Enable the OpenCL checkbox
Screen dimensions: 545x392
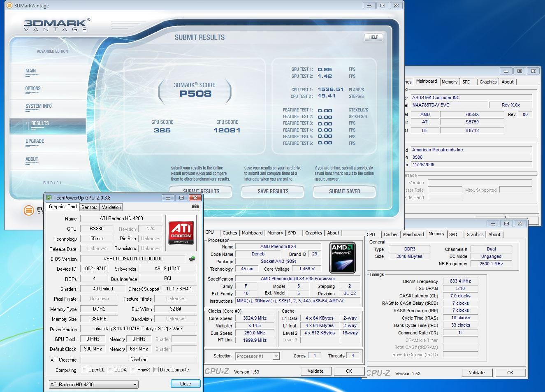[x=84, y=370]
